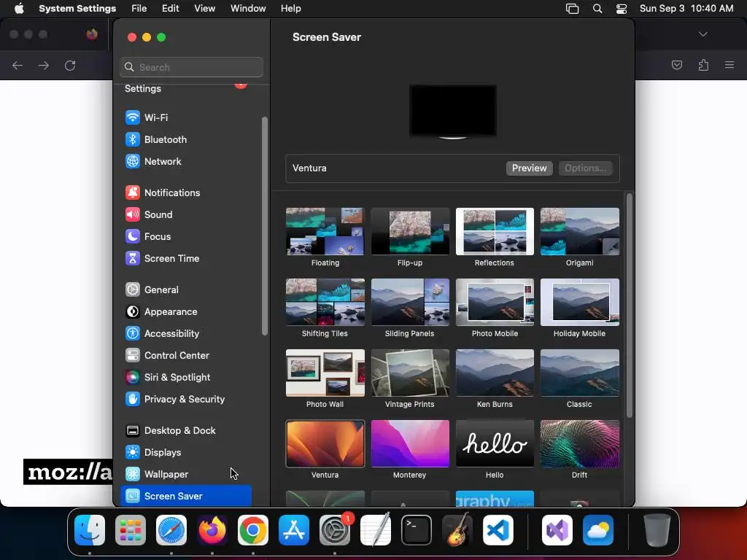Open Safari from the Dock

pos(171,530)
